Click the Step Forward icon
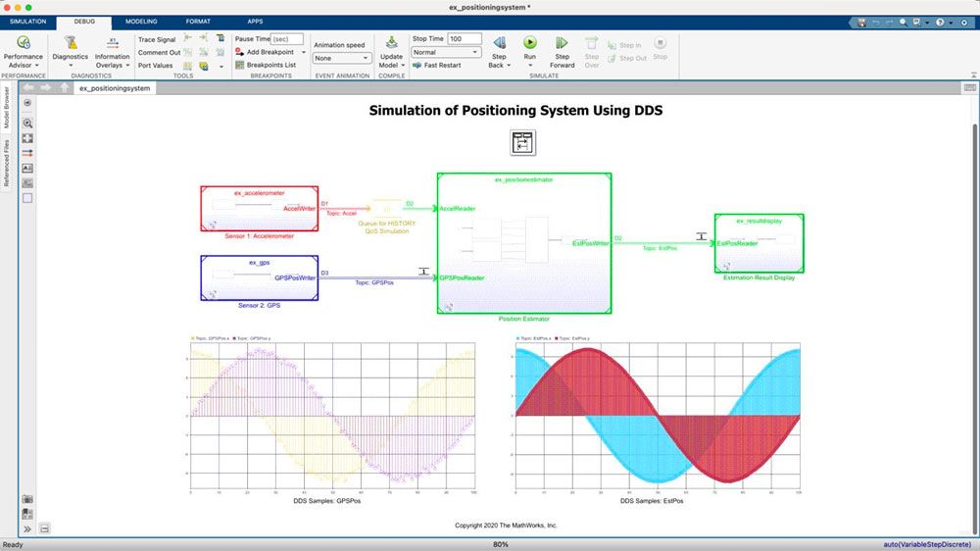The height and width of the screenshot is (551, 980). (x=562, y=43)
